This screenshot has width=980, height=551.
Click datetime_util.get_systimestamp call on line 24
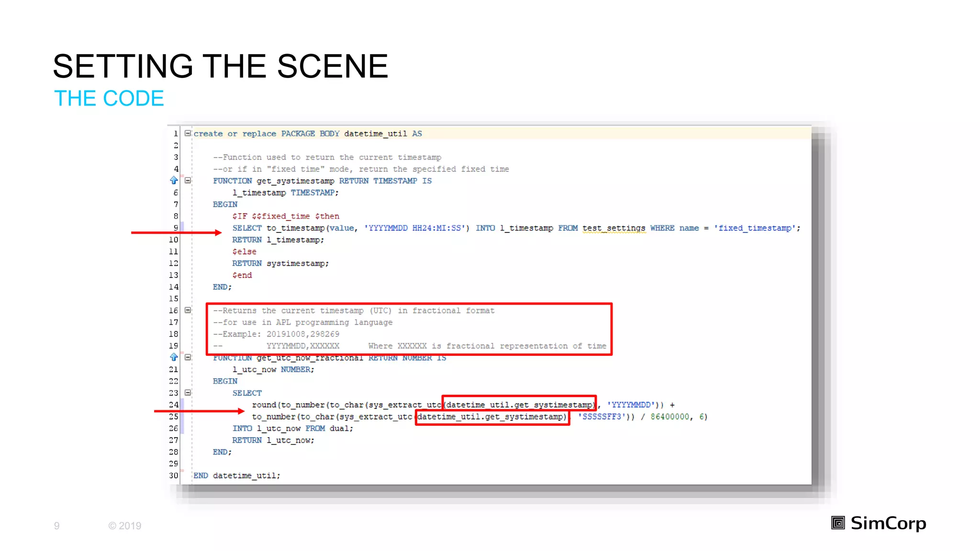coord(519,405)
